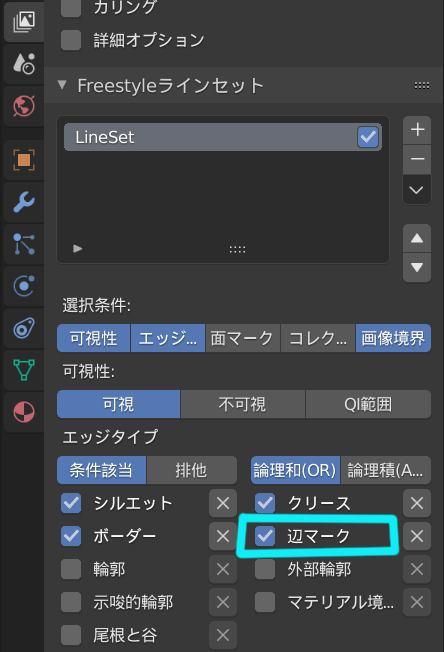Enable the 詳細オプション checkbox
This screenshot has height=652, width=444.
71,40
